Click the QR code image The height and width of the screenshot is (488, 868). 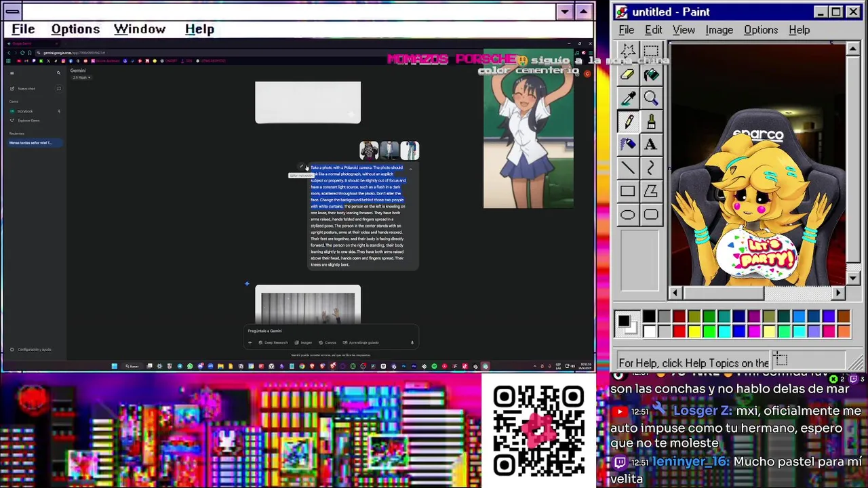pyautogui.click(x=538, y=431)
